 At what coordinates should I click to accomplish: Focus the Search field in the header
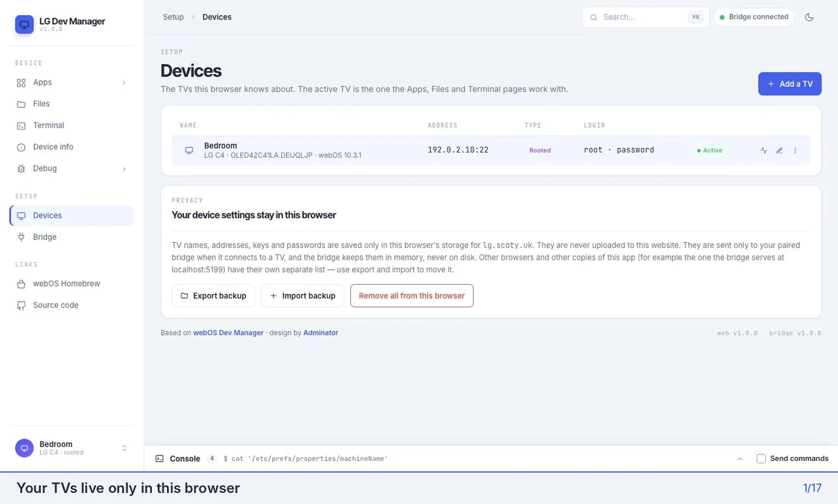(646, 17)
